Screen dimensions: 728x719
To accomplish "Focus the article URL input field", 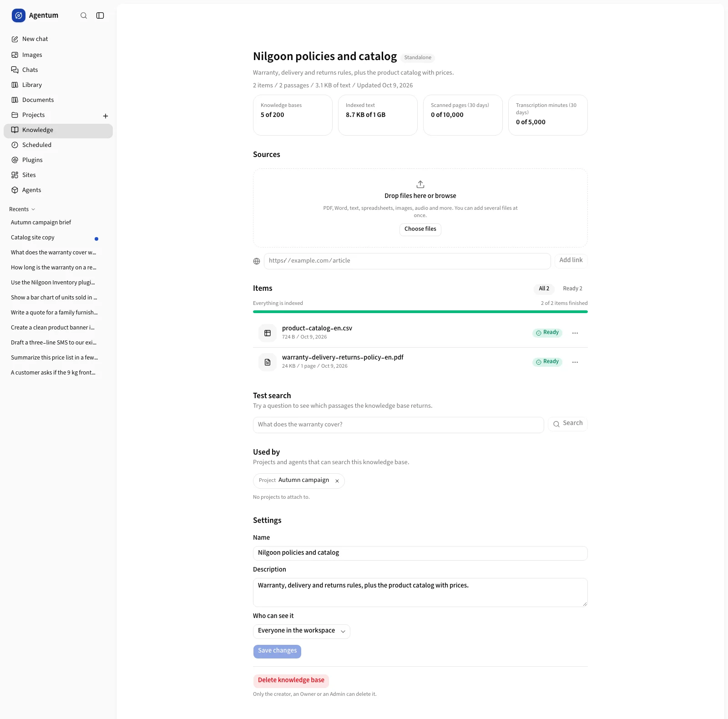I will coord(407,261).
